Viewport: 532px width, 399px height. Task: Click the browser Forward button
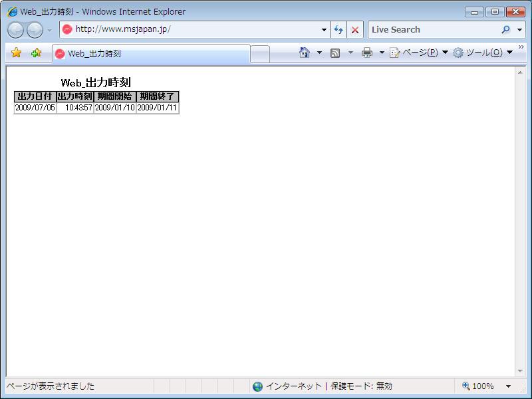(x=35, y=30)
